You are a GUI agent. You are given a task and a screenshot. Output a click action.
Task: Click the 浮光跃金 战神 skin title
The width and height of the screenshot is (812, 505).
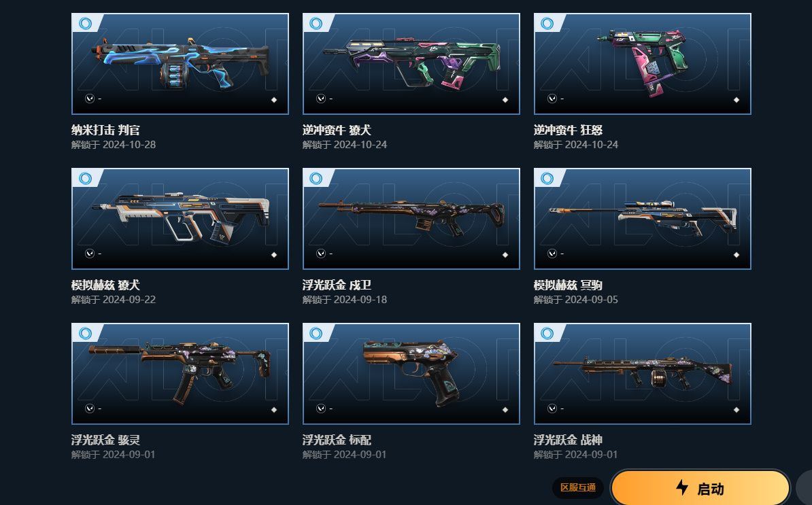pos(568,440)
